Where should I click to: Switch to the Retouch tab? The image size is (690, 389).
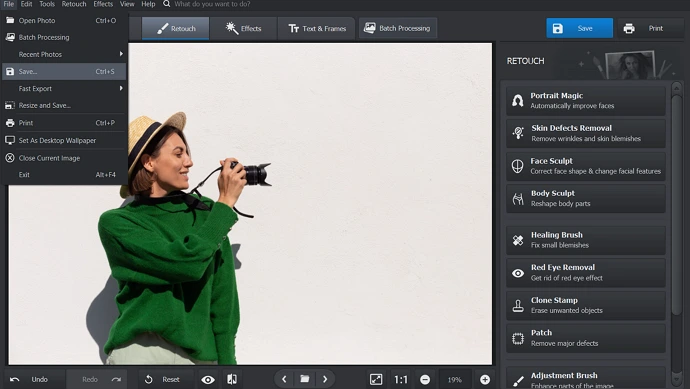click(x=176, y=28)
